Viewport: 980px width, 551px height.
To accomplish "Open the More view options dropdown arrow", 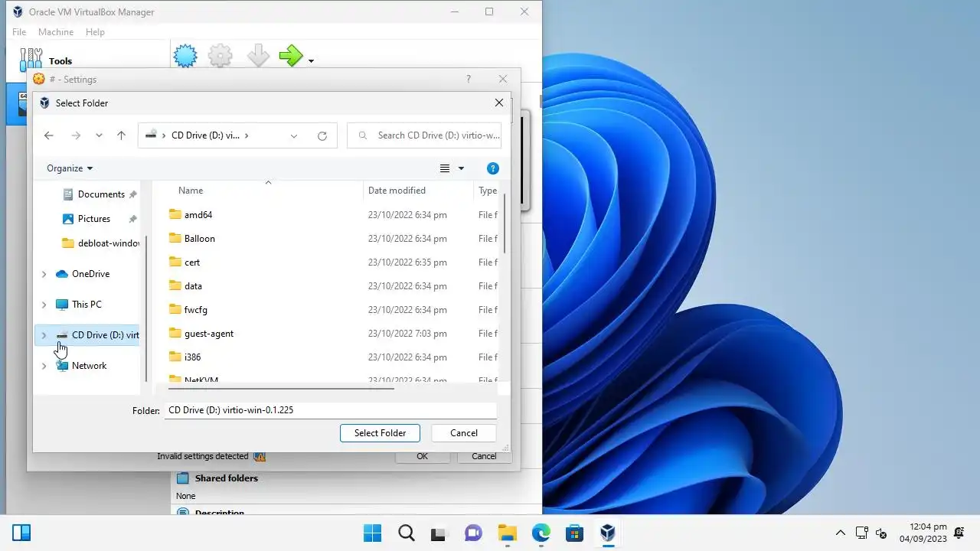I will pos(461,168).
